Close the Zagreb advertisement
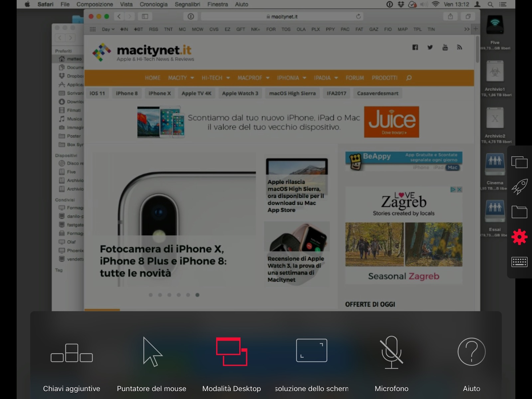 (459, 190)
